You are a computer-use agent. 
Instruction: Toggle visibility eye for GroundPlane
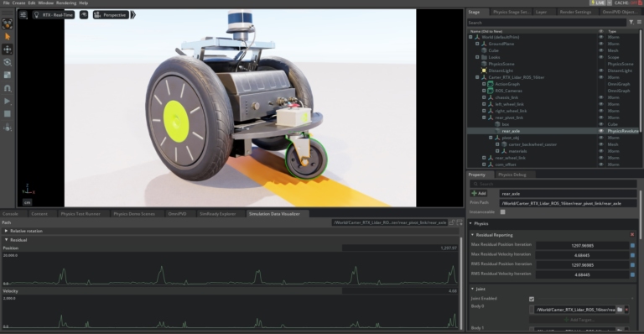(601, 44)
